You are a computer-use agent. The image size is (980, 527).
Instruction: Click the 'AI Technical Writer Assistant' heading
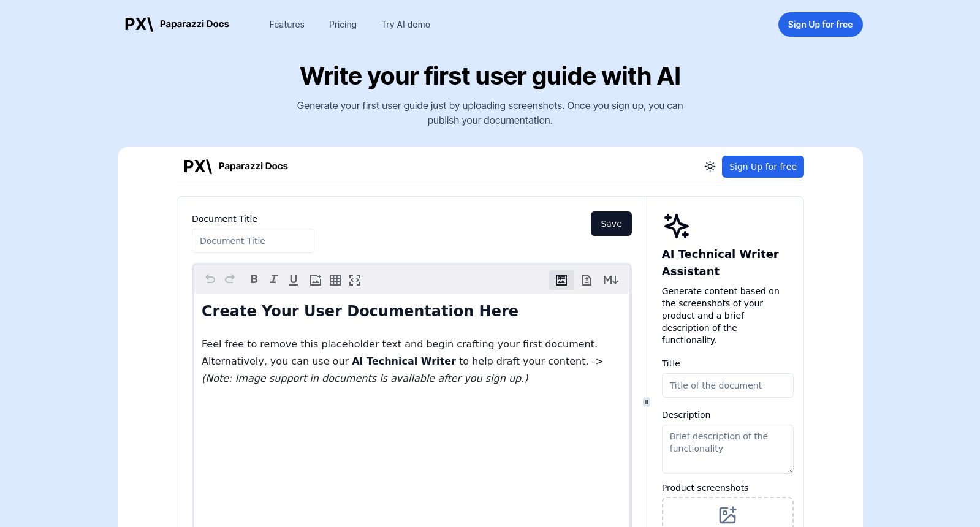(x=720, y=262)
